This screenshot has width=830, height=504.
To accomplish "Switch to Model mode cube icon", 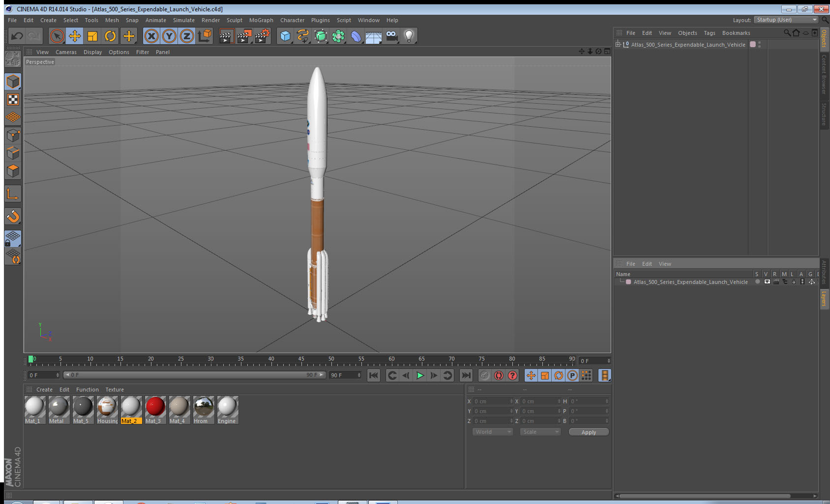I will pos(13,82).
